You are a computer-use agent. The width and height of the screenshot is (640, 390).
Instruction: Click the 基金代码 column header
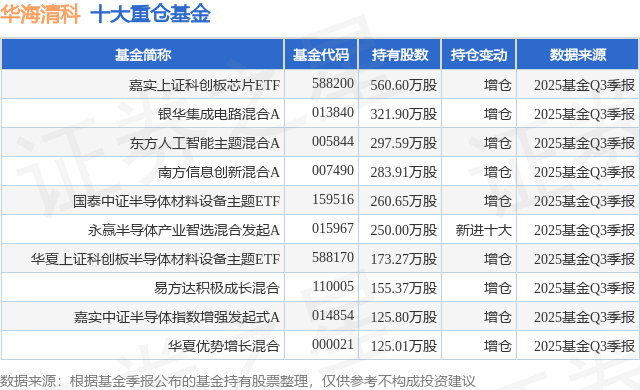pyautogui.click(x=321, y=55)
